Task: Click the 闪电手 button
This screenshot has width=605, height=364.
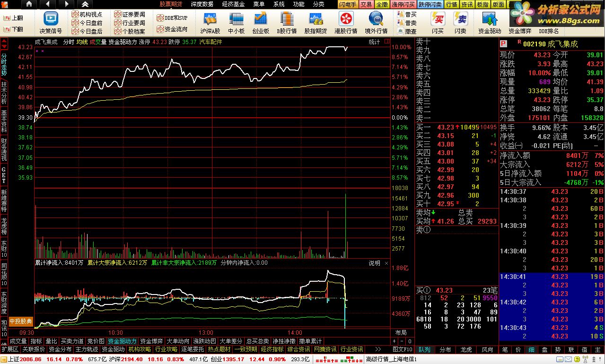Action: point(348,4)
